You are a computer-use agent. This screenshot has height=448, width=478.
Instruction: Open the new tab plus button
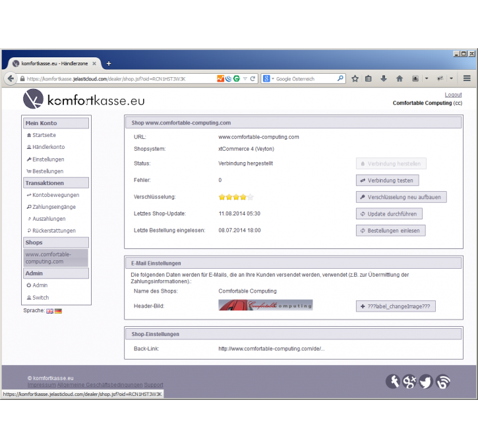(109, 64)
